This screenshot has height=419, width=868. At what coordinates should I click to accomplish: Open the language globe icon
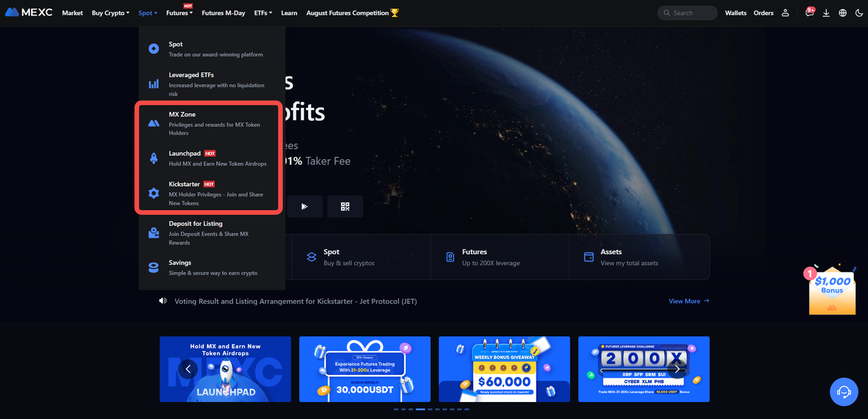tap(843, 13)
